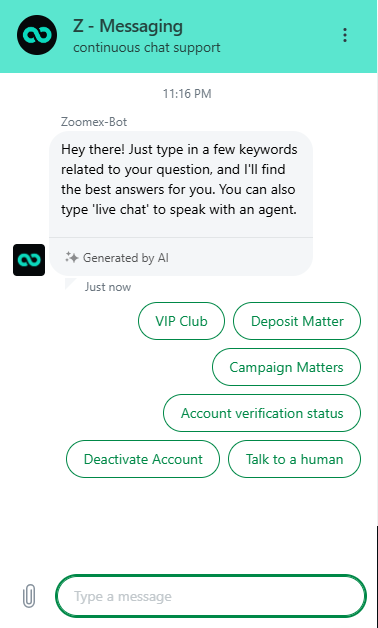Image resolution: width=378 pixels, height=628 pixels.
Task: Click the Zoomex-Bot avatar beside the message
Action: click(29, 260)
